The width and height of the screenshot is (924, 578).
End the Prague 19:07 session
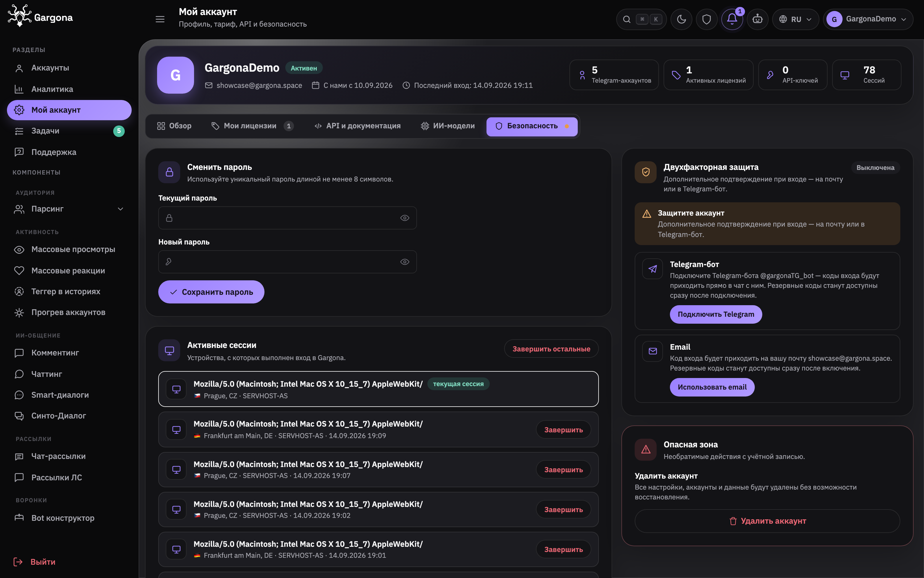pos(563,470)
